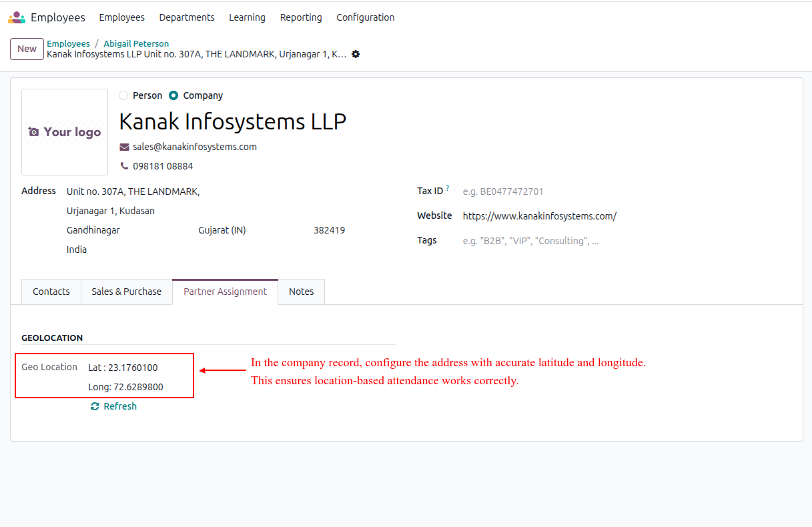Switch to the Sales & Purchase tab

click(x=126, y=292)
